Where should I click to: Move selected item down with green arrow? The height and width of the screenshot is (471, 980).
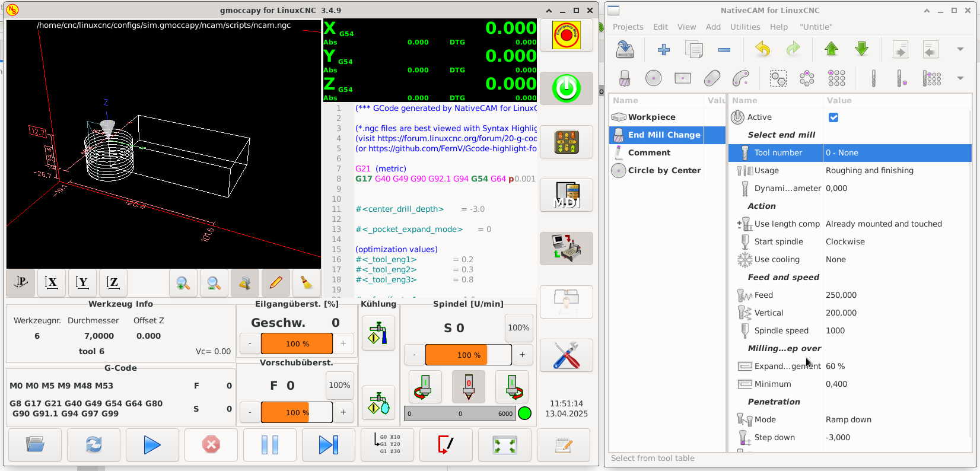point(862,50)
